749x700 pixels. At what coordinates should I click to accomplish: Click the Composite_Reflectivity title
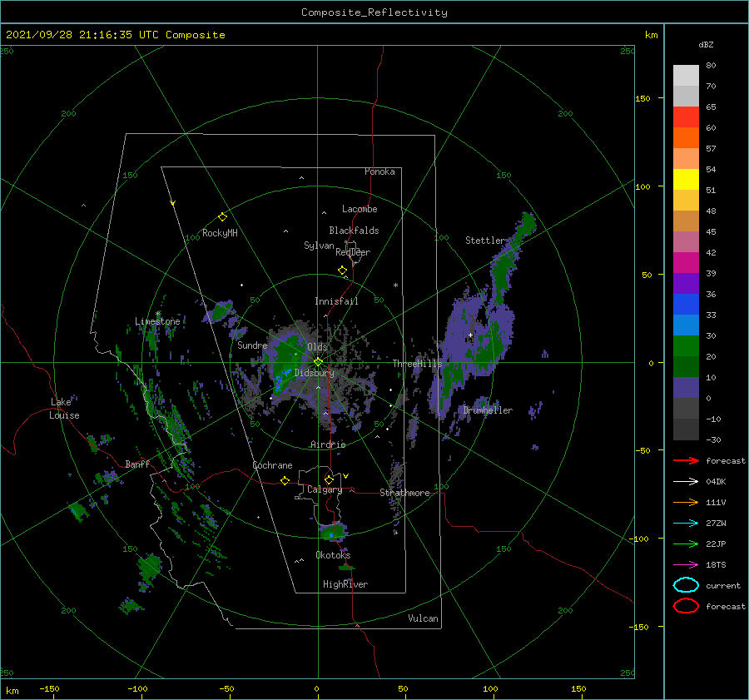click(x=374, y=12)
